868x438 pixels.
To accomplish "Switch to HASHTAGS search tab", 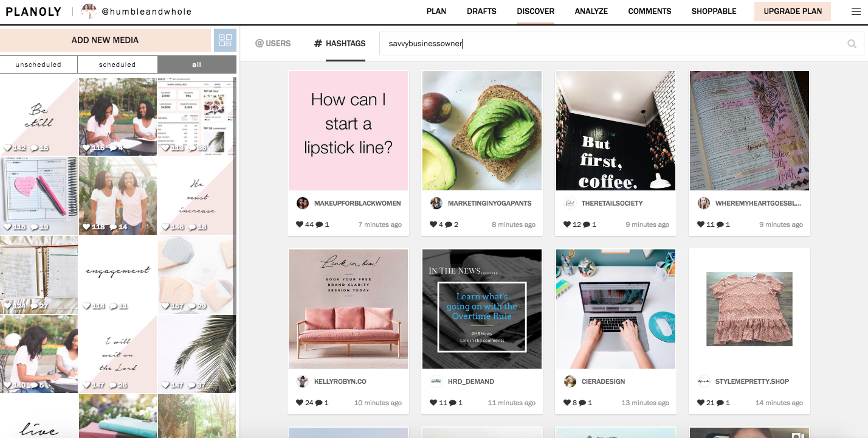I will click(x=340, y=43).
